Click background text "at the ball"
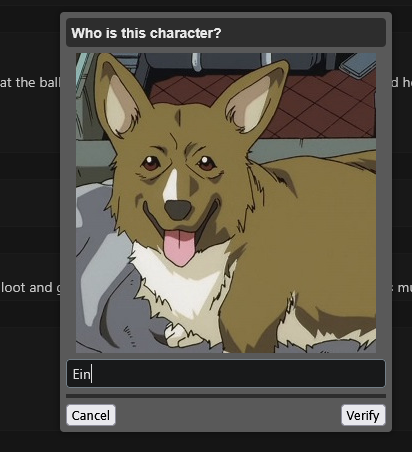This screenshot has height=452, width=412. [x=30, y=82]
